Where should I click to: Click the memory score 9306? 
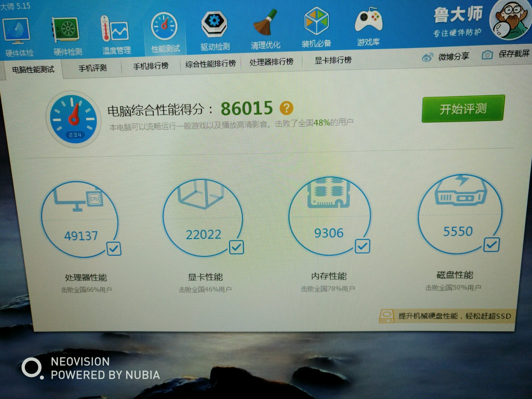(x=329, y=233)
